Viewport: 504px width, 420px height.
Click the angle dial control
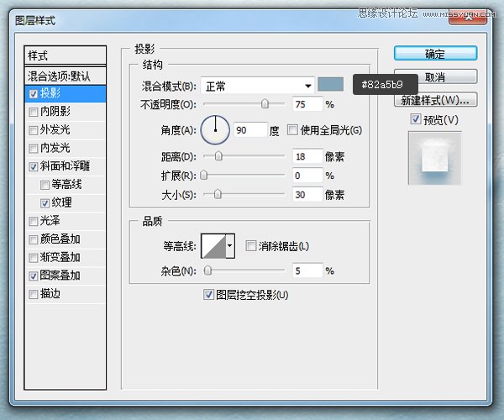(215, 130)
